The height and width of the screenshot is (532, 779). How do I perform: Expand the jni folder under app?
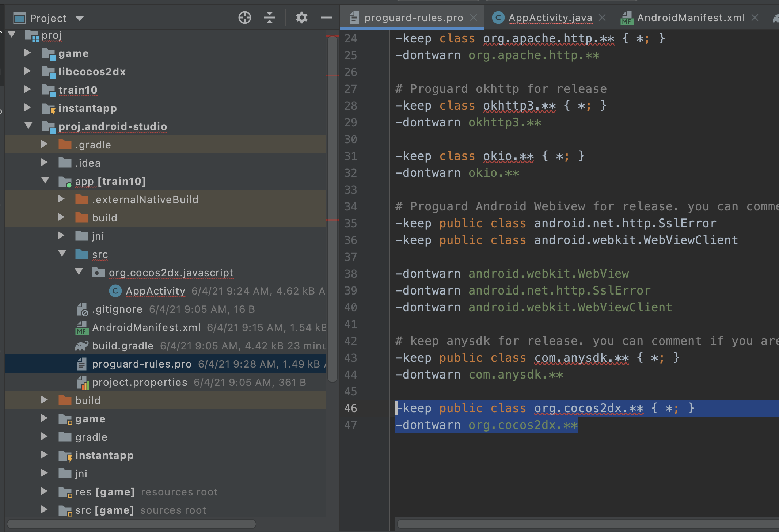pos(61,236)
